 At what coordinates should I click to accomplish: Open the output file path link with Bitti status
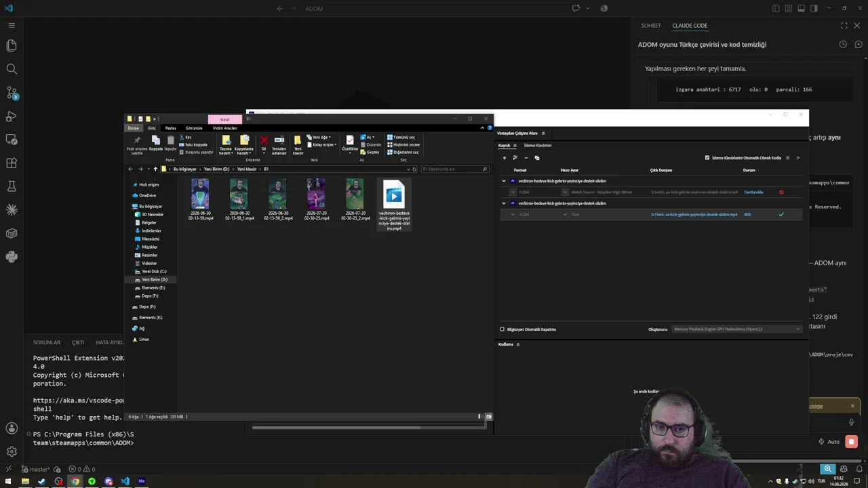click(694, 215)
